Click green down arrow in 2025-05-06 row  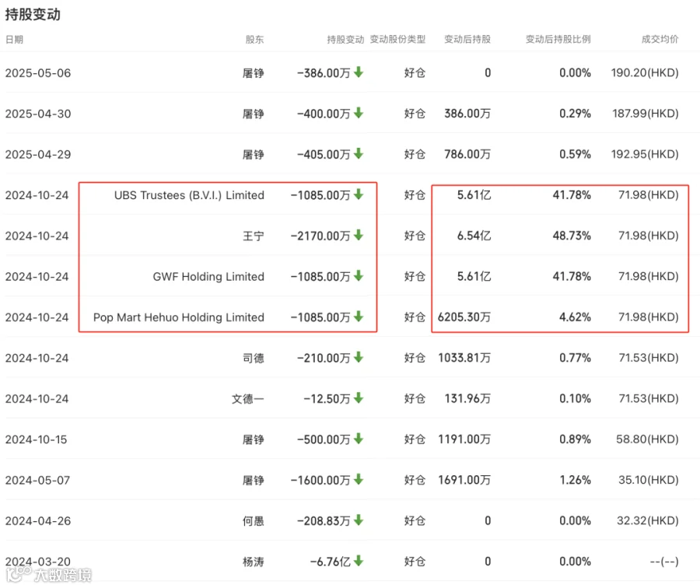(x=359, y=72)
